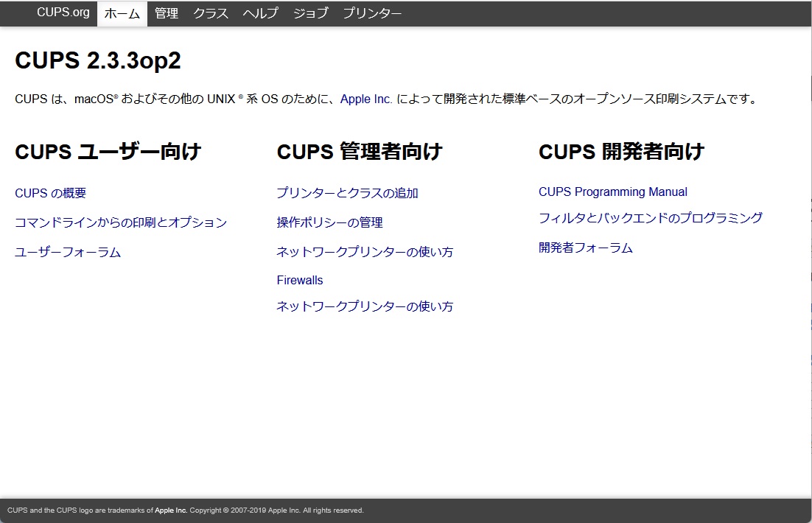The width and height of the screenshot is (812, 523).
Task: Visit the 開発者フォーラム link
Action: click(586, 248)
